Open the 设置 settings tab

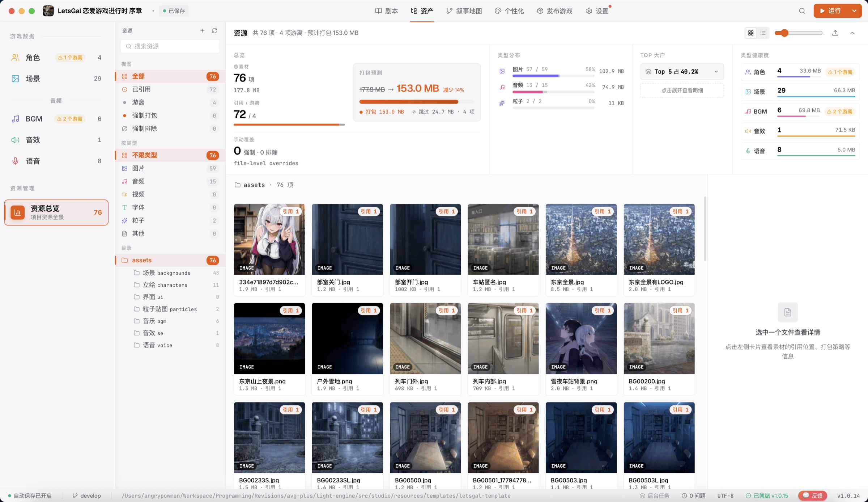pos(597,11)
